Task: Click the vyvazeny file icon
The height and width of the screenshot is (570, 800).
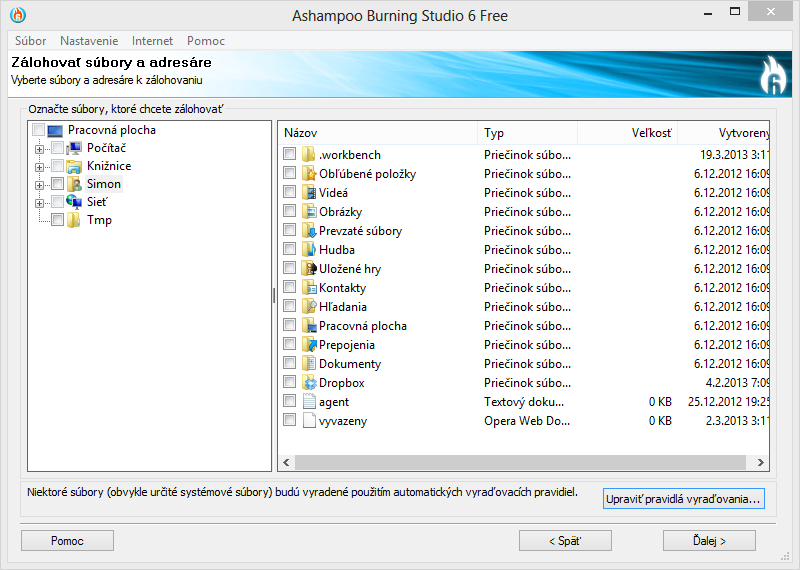Action: [309, 420]
